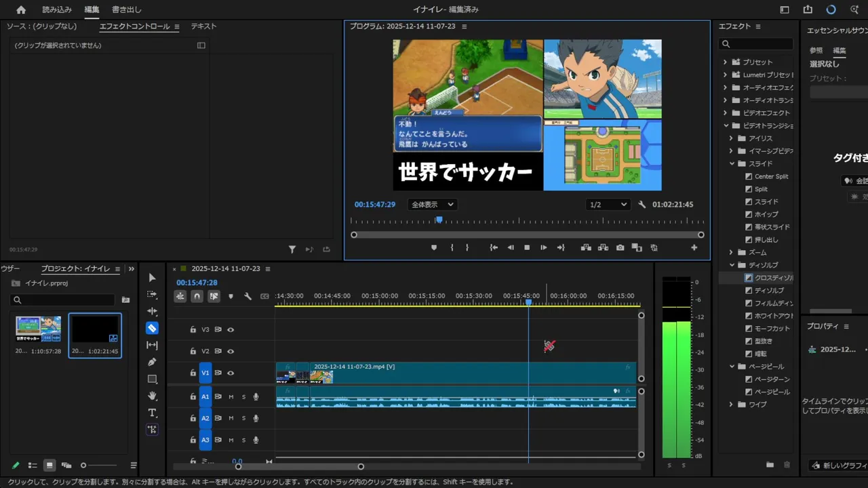Toggle V1 track output eye

(231, 373)
